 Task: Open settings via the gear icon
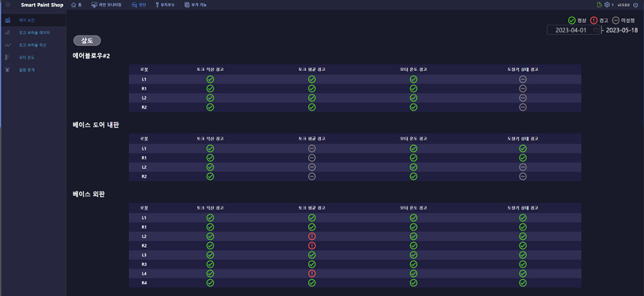coord(607,5)
